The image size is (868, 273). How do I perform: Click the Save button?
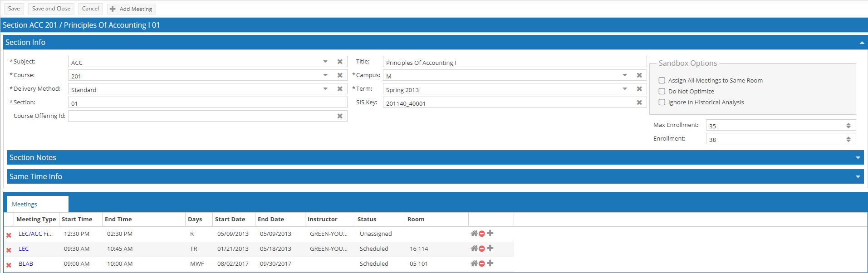14,9
